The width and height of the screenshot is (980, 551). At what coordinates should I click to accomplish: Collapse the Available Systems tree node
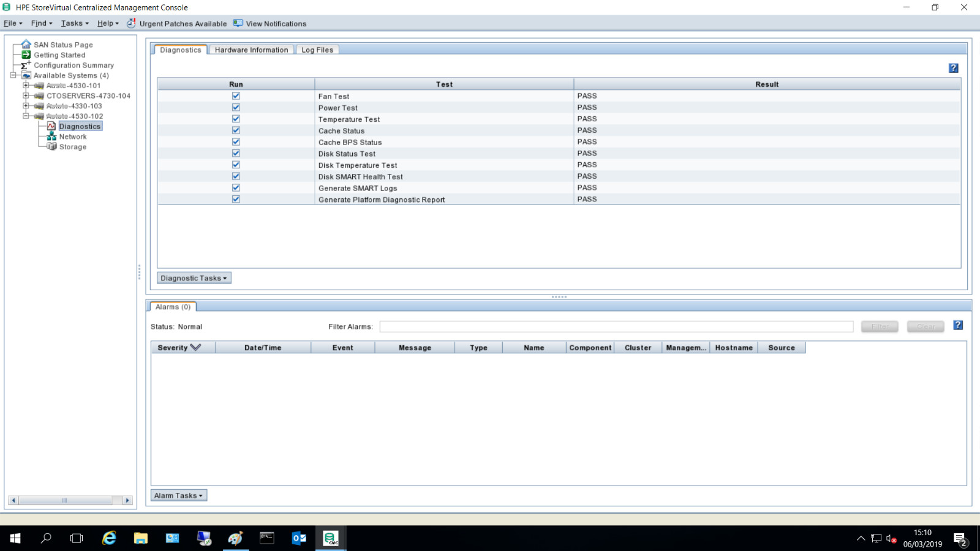[x=13, y=75]
